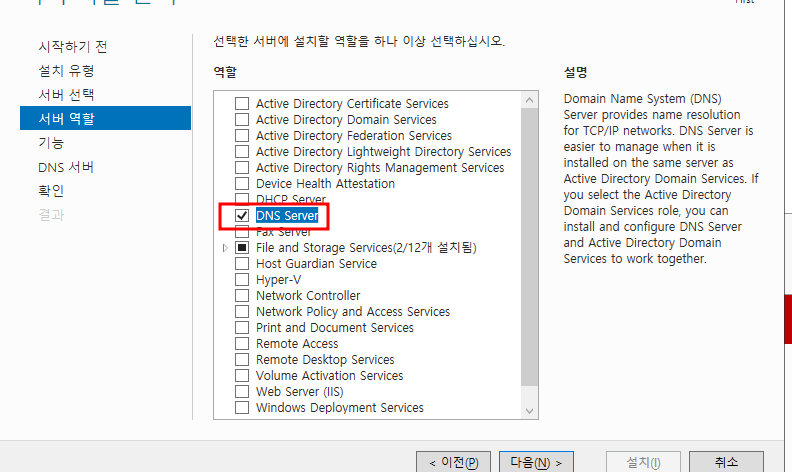Check Web Server (IIS) checkbox
The image size is (792, 472).
tap(242, 392)
